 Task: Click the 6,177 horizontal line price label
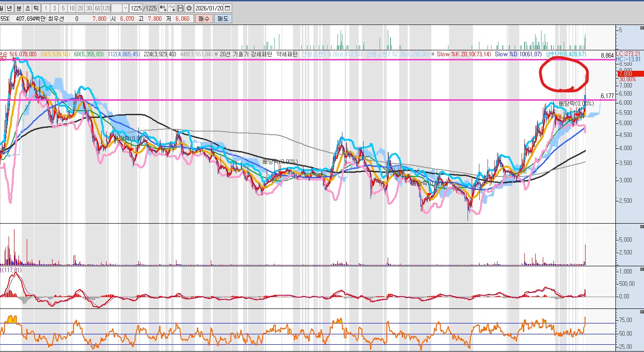(607, 96)
